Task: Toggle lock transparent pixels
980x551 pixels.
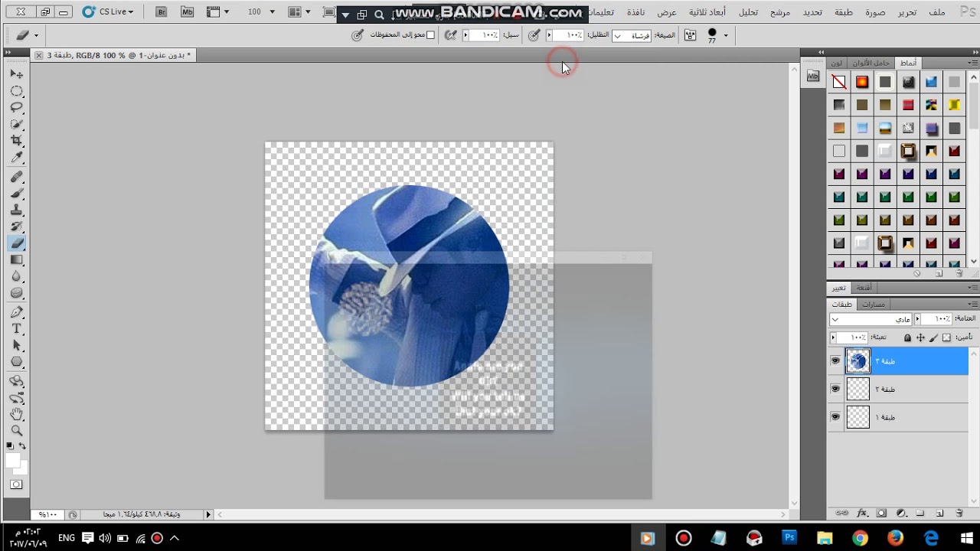Action: [x=946, y=337]
